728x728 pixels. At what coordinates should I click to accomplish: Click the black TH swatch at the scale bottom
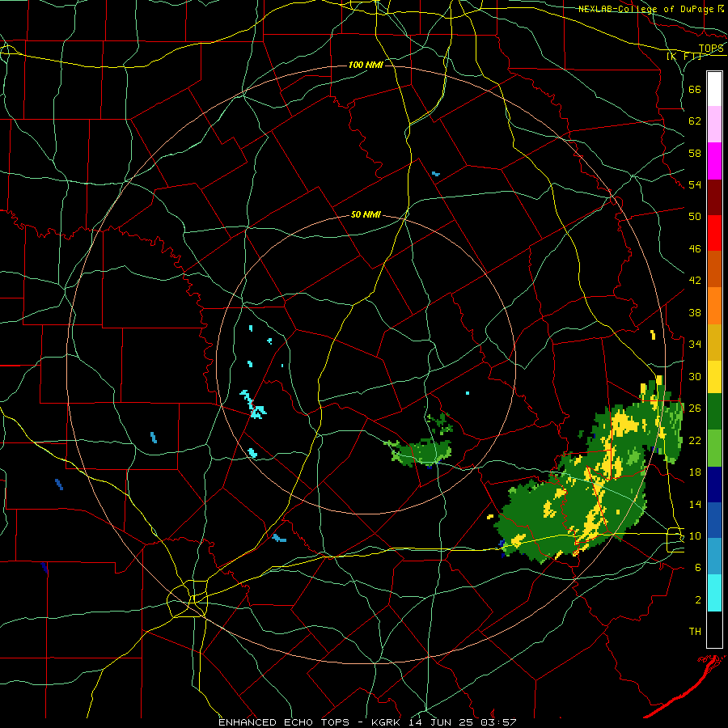[714, 629]
